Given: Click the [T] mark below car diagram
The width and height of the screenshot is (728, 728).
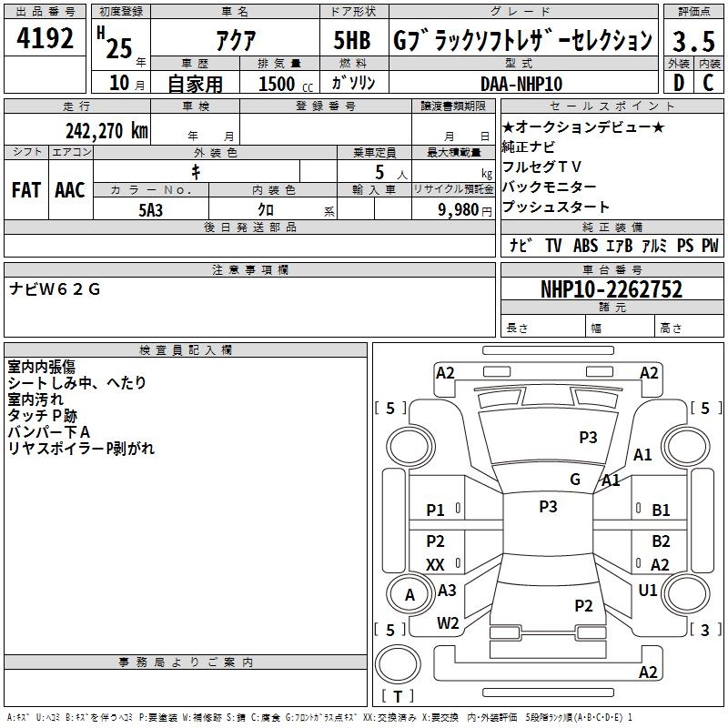Looking at the screenshot, I should 397,697.
